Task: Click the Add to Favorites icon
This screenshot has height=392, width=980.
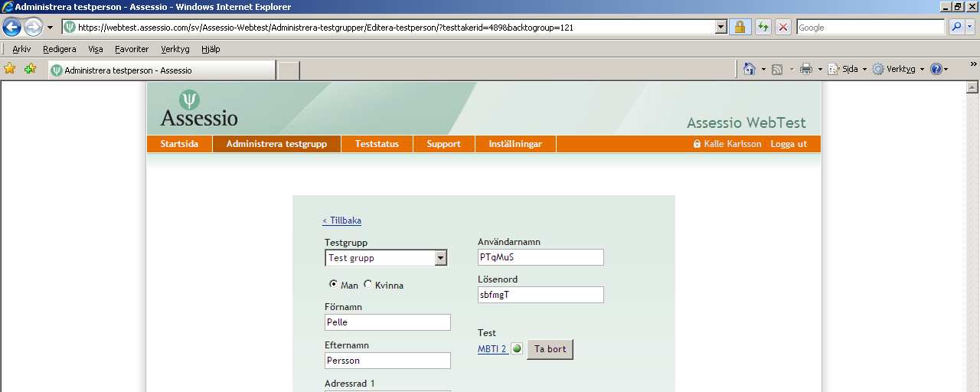Action: point(30,69)
